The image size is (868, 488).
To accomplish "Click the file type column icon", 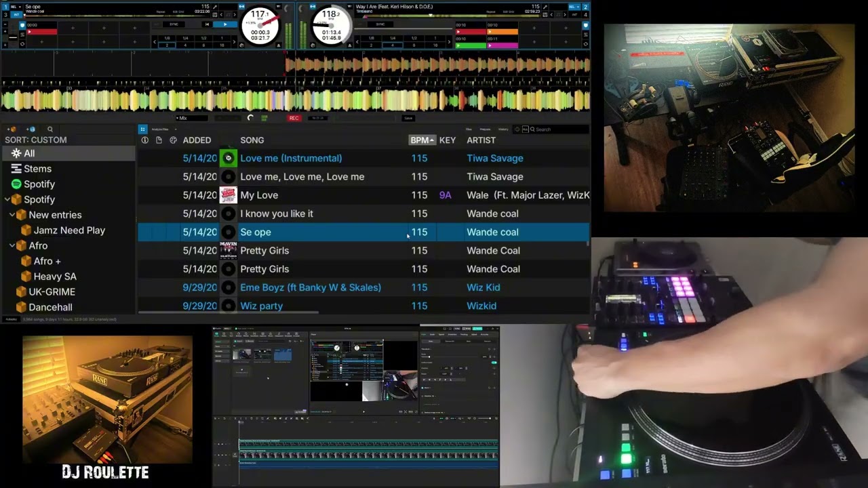I will tap(159, 140).
